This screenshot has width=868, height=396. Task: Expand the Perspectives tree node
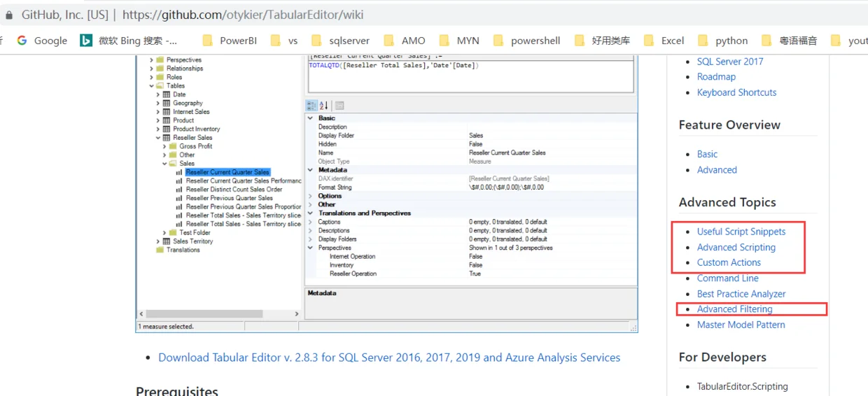[152, 60]
